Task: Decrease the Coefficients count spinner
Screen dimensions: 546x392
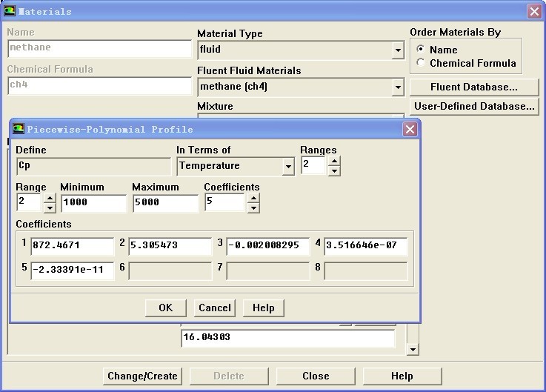Action: coord(253,208)
